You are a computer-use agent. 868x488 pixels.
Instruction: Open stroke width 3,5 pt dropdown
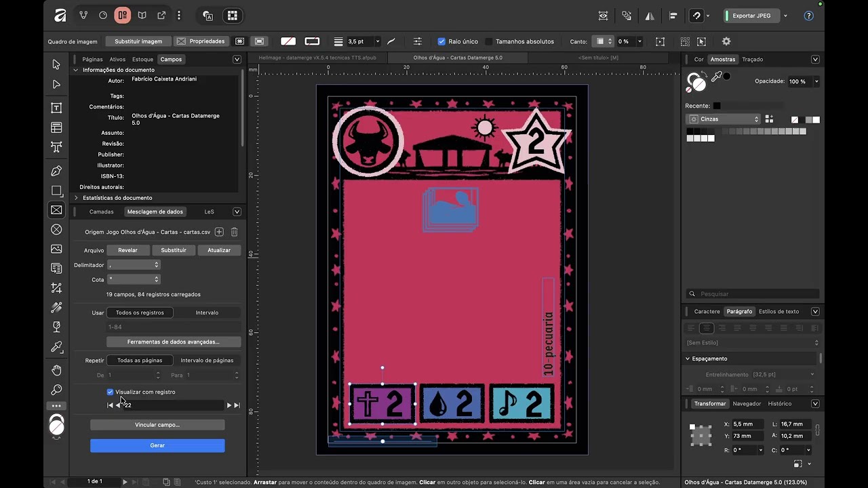(x=378, y=41)
